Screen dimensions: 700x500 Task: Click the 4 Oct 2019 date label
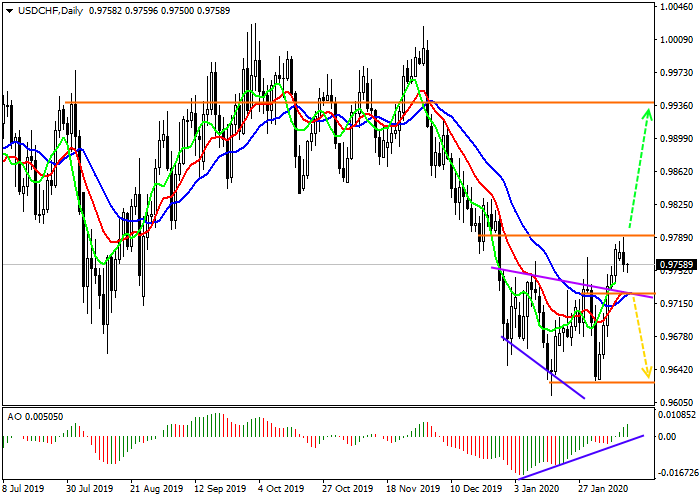pos(282,489)
